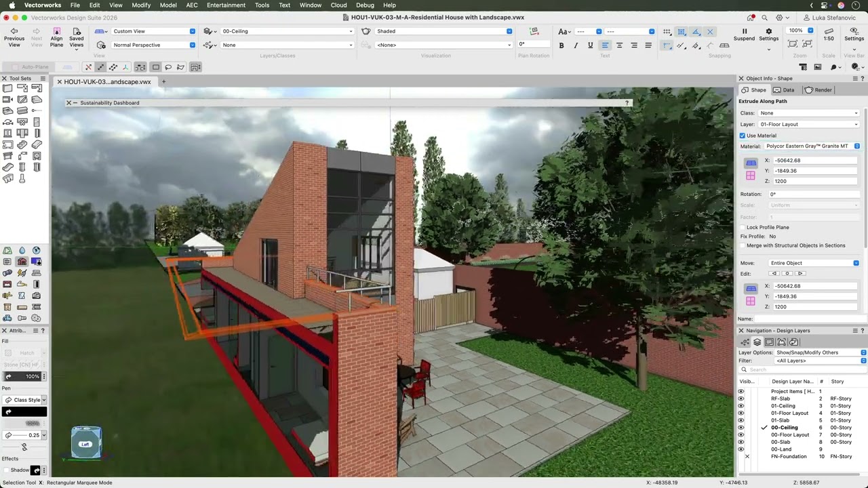Click the Navigation layer Search field
The image size is (868, 488).
point(804,369)
